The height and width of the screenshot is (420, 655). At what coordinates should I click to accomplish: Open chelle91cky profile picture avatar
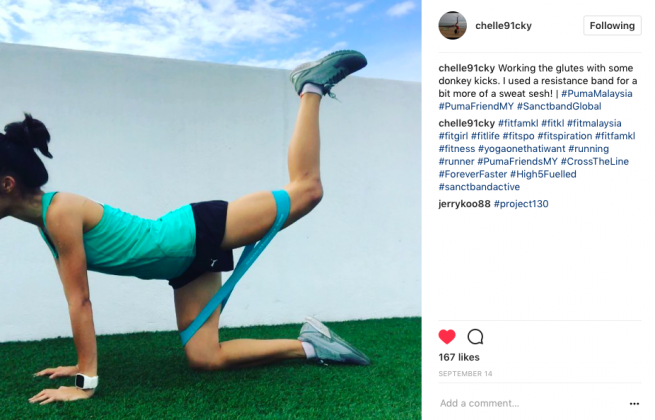[452, 25]
